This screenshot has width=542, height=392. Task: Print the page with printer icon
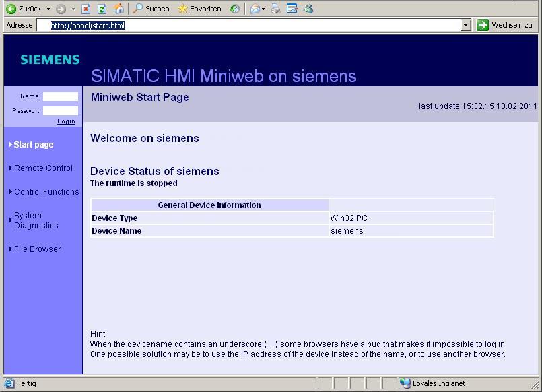275,9
